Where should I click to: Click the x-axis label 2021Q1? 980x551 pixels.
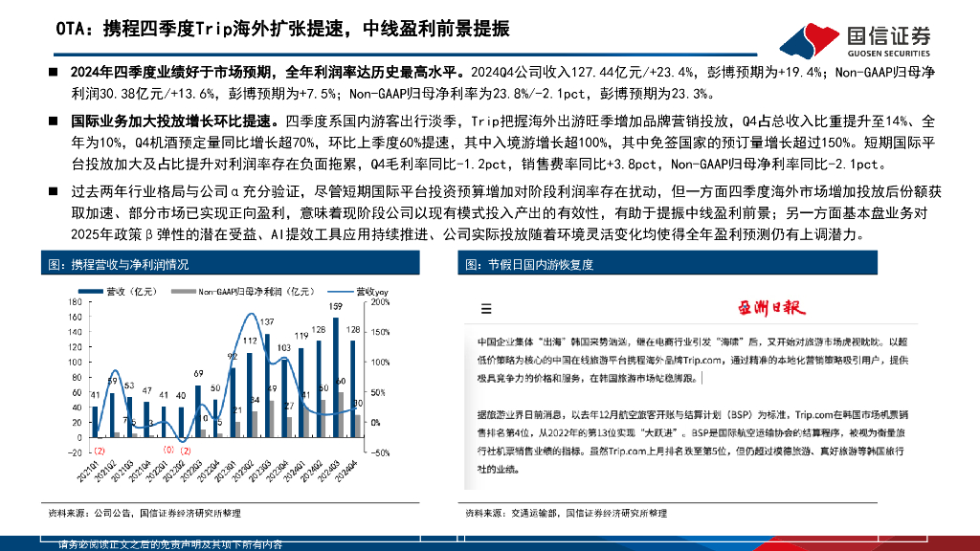(x=89, y=470)
